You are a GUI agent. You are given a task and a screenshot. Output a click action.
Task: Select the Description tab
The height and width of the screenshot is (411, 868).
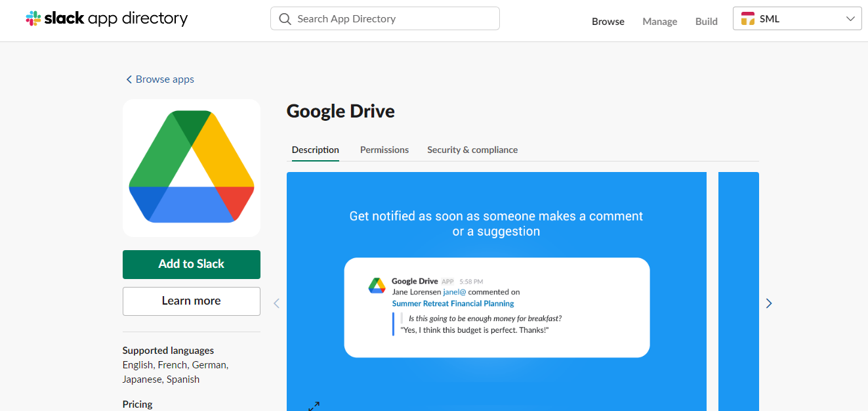[x=316, y=150]
